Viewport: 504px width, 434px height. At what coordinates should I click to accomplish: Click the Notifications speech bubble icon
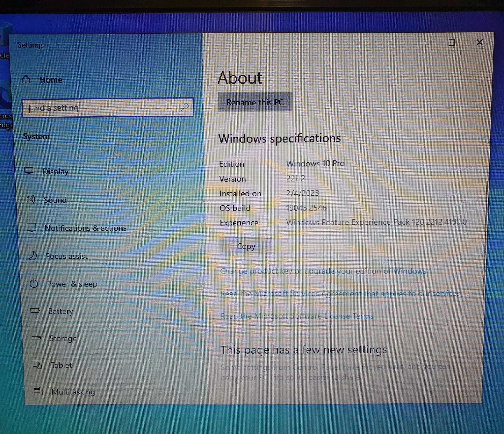click(31, 228)
